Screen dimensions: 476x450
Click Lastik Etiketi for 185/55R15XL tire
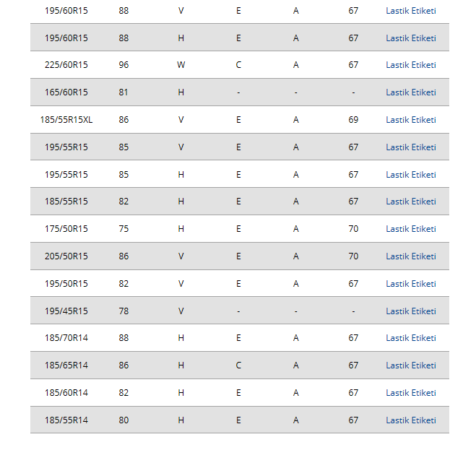(x=410, y=120)
